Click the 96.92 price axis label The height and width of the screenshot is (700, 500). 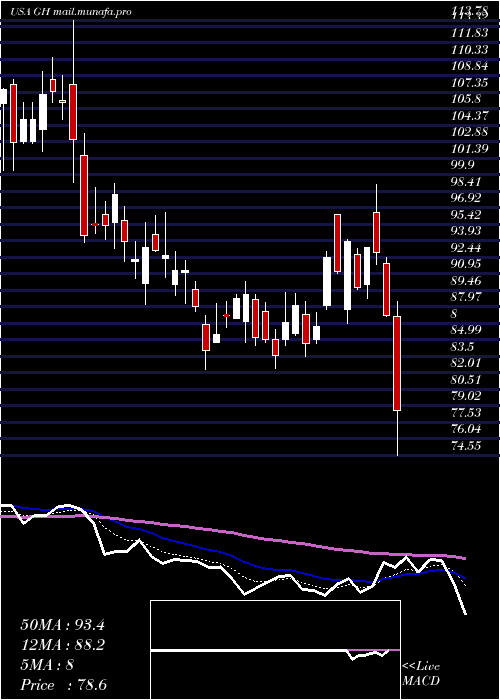pyautogui.click(x=466, y=198)
